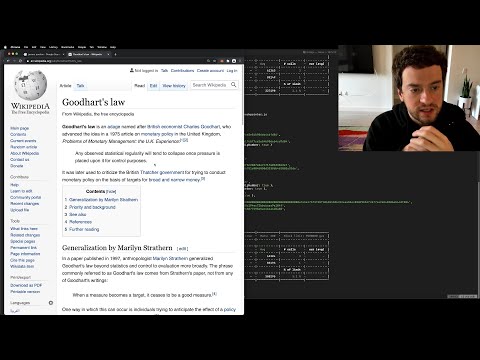Image resolution: width=480 pixels, height=360 pixels.
Task: Open the About Wikipedia sidebar link
Action: tap(25, 153)
